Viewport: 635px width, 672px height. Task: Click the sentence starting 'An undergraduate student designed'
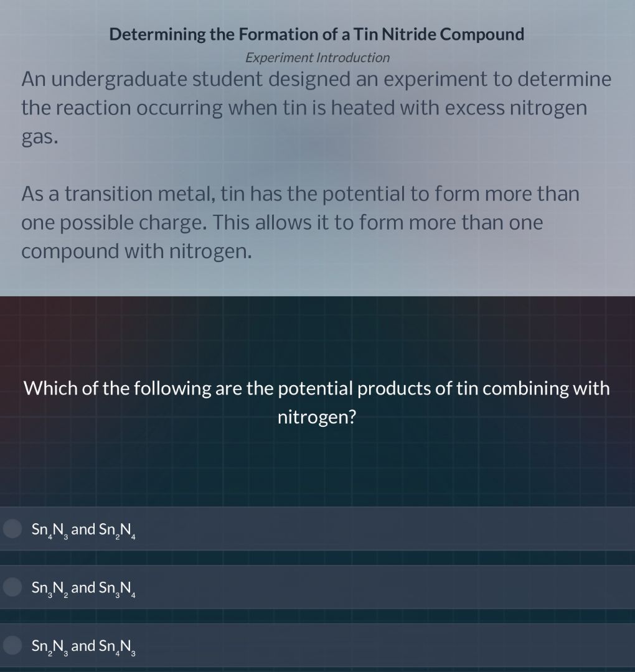(316, 80)
